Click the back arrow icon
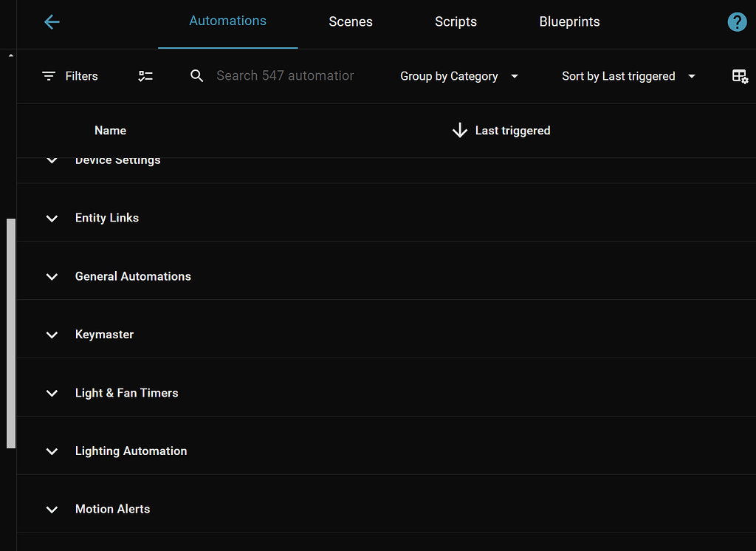 coord(52,22)
